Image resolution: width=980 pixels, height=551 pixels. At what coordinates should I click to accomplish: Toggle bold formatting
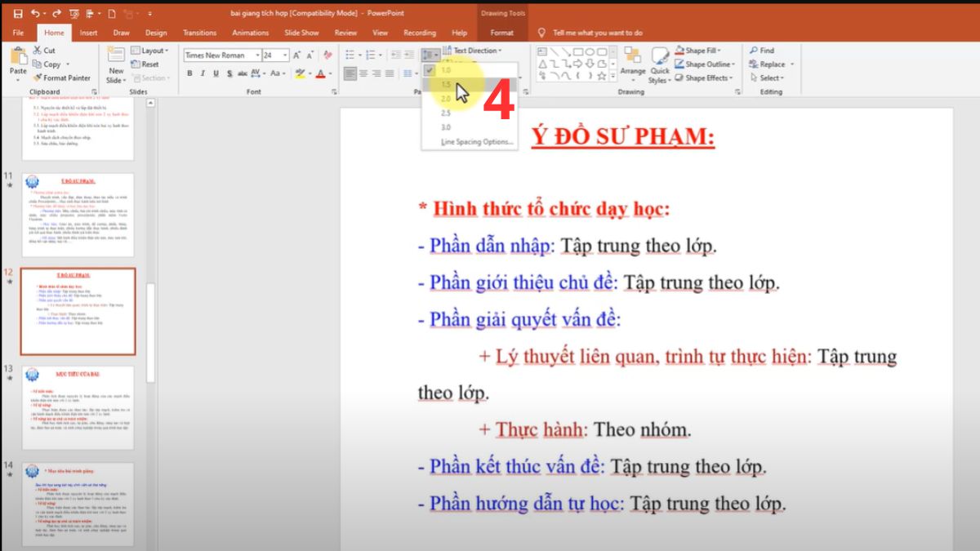pyautogui.click(x=189, y=73)
